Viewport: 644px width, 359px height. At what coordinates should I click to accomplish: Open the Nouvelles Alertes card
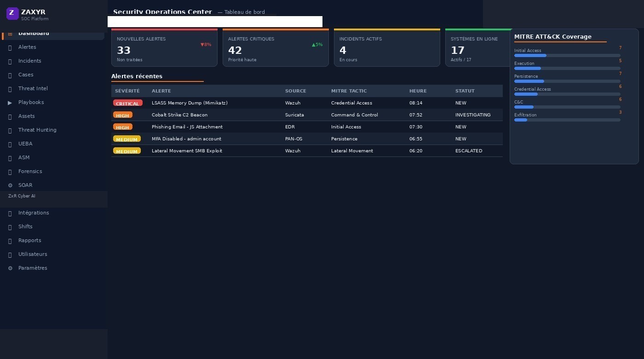[x=164, y=48]
